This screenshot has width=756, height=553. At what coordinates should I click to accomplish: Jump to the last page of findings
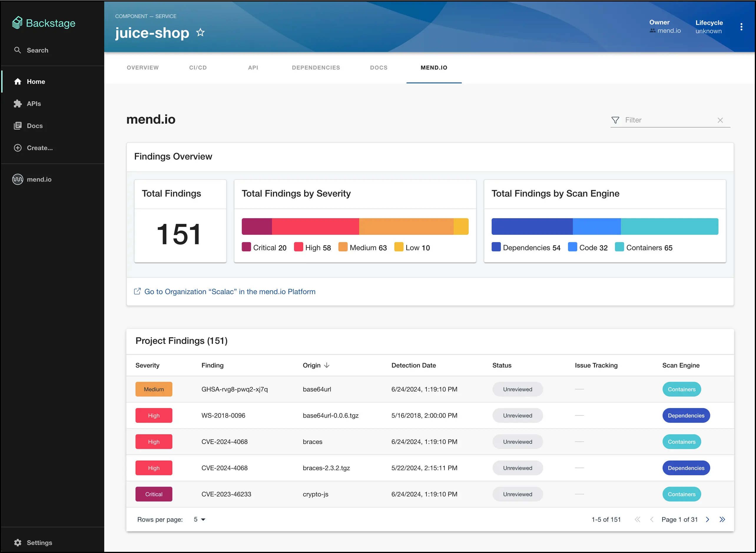pyautogui.click(x=722, y=519)
